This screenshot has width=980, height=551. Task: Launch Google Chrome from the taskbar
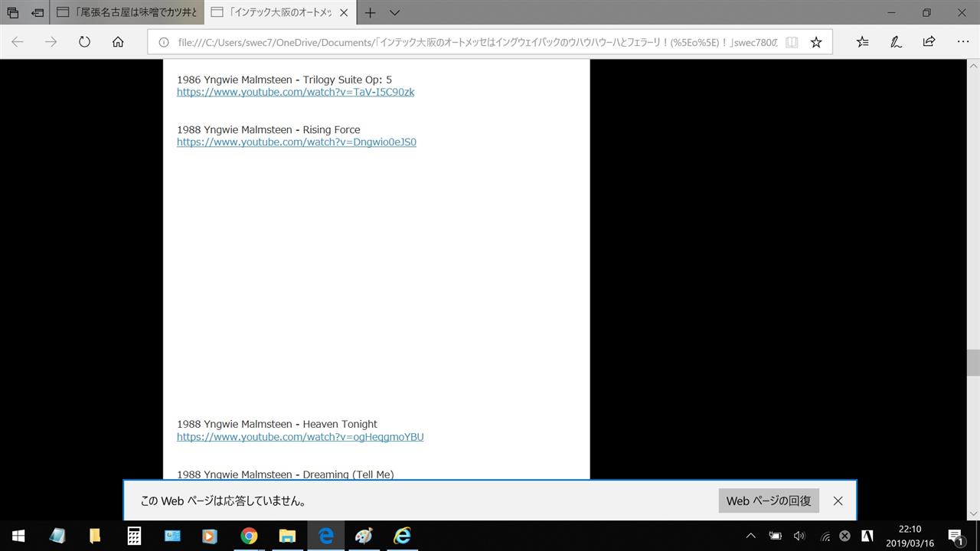coord(249,536)
